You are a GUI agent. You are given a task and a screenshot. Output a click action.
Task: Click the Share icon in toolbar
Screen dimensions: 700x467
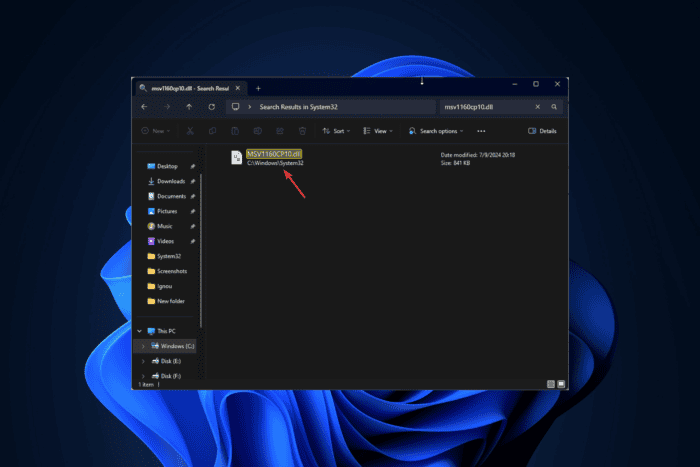pyautogui.click(x=280, y=131)
